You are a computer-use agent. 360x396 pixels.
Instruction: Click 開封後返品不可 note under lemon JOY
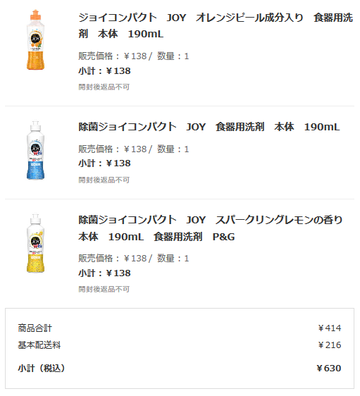(104, 289)
